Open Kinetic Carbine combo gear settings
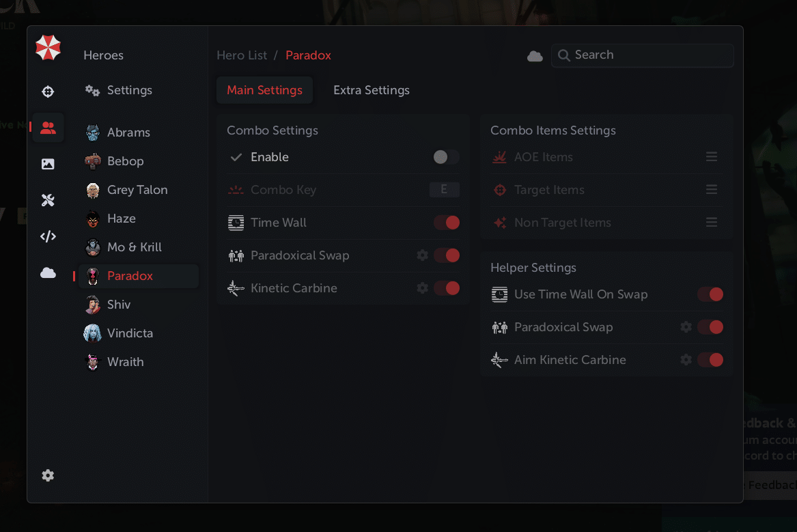 423,288
